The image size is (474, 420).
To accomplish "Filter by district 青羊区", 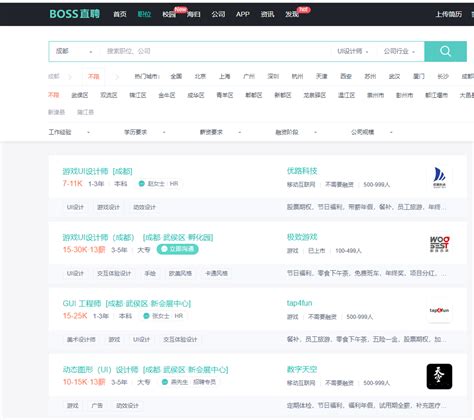I will 225,95.
